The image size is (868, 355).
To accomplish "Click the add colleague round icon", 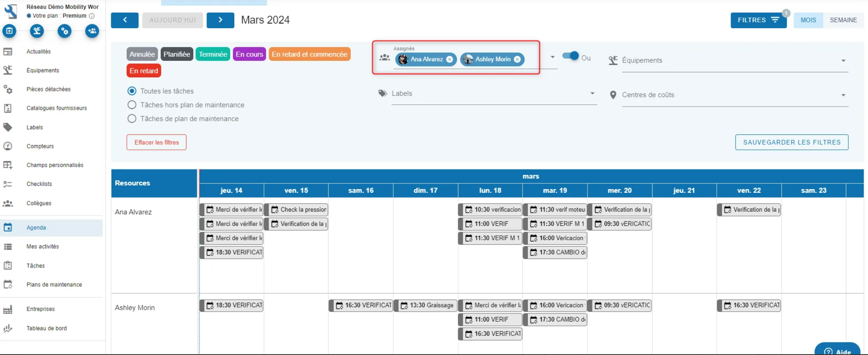I will pos(92,31).
